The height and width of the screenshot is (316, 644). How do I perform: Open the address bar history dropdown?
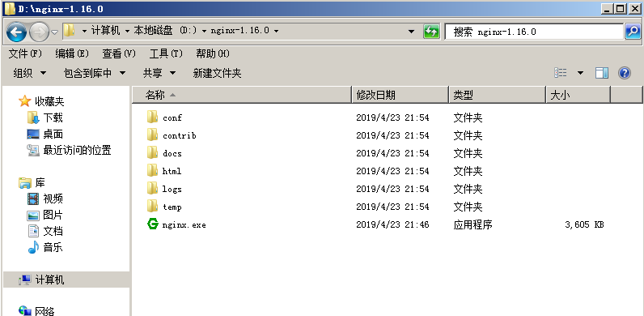(411, 32)
